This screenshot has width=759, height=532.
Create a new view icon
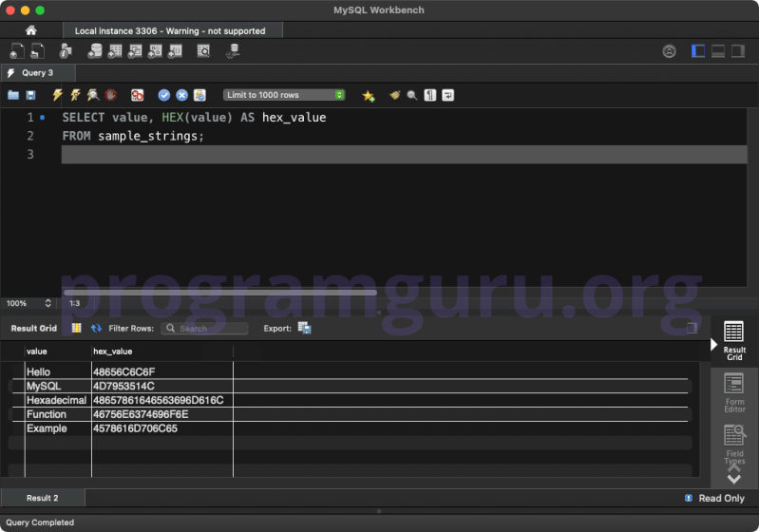135,51
